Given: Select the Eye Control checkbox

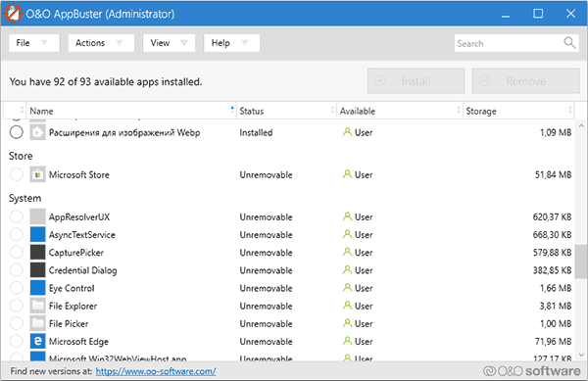Looking at the screenshot, I should pyautogui.click(x=16, y=288).
